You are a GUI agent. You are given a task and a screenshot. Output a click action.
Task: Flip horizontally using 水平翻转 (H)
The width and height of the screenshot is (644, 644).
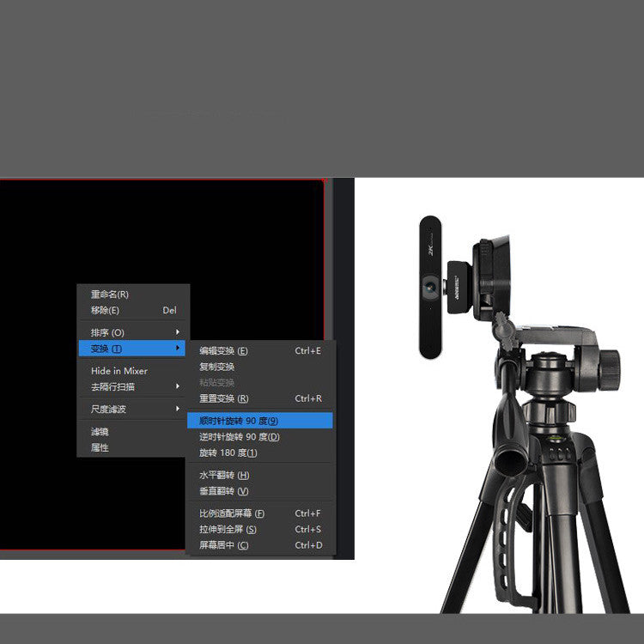tap(224, 475)
